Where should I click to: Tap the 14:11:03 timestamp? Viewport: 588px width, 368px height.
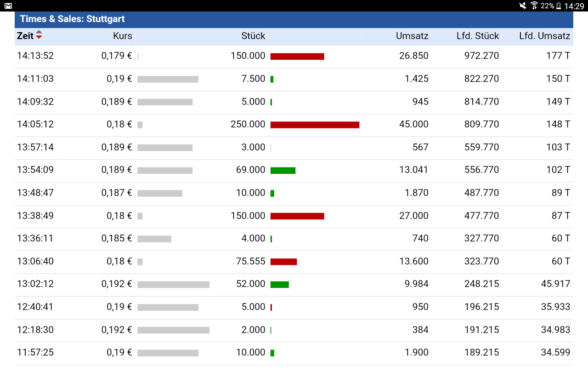(x=35, y=79)
